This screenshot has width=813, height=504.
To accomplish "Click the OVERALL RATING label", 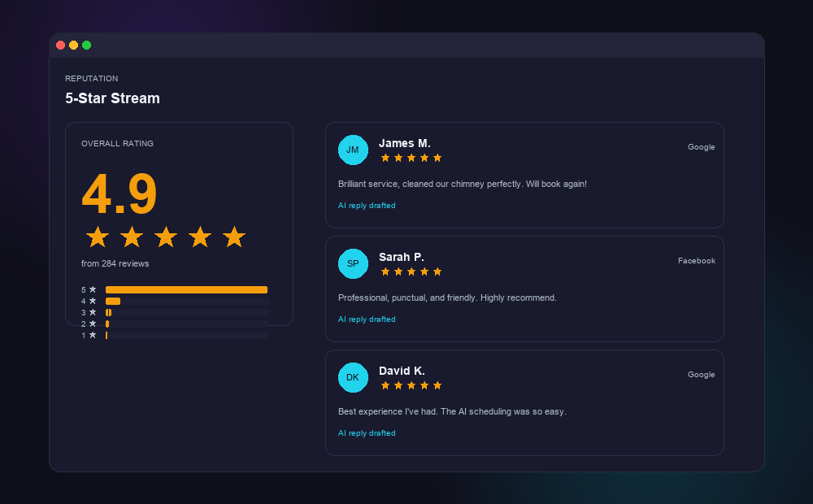I will coord(117,144).
